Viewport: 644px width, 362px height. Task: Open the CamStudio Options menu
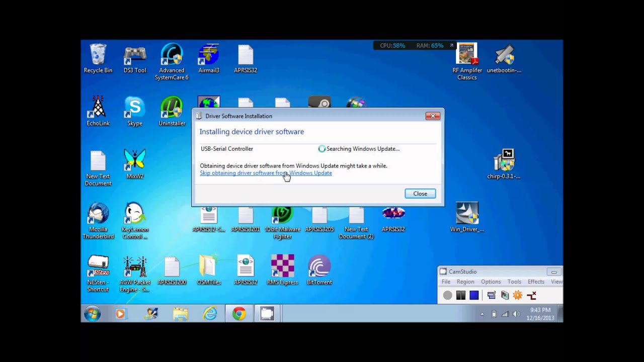[x=491, y=282]
